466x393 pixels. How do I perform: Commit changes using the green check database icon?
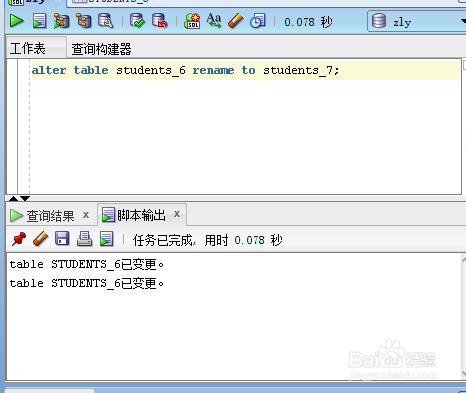[137, 21]
